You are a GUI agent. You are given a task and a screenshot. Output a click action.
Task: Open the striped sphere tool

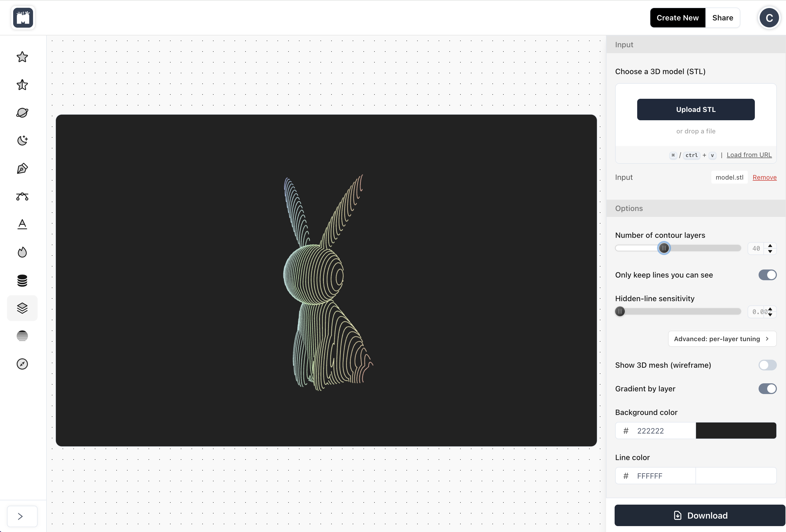coord(22,336)
